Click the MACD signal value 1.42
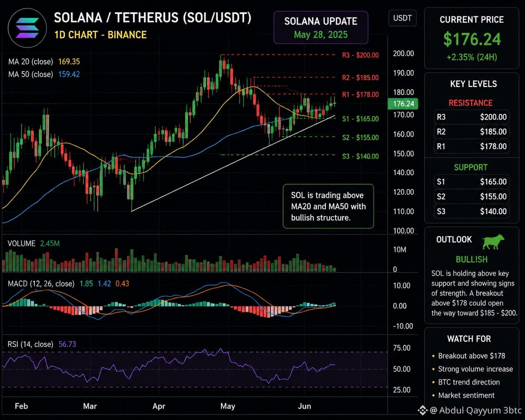The width and height of the screenshot is (525, 420). (x=104, y=284)
